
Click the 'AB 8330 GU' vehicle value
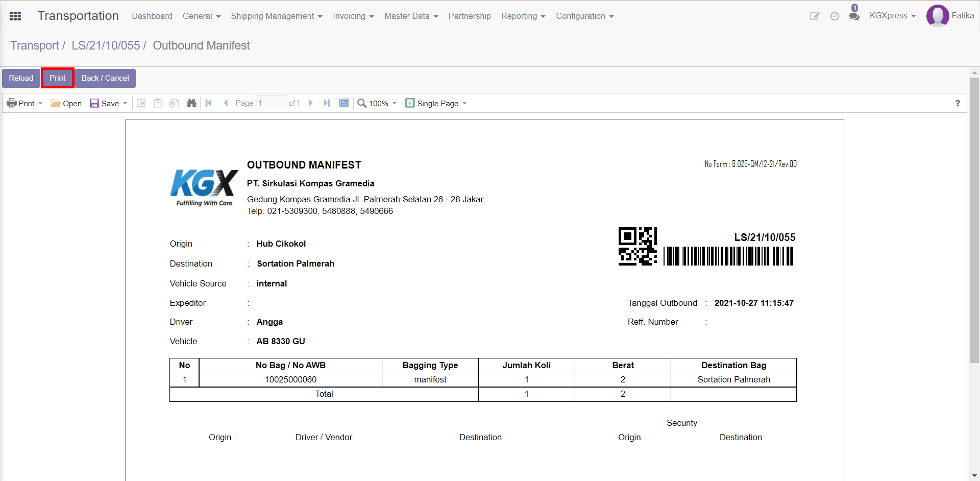point(281,342)
